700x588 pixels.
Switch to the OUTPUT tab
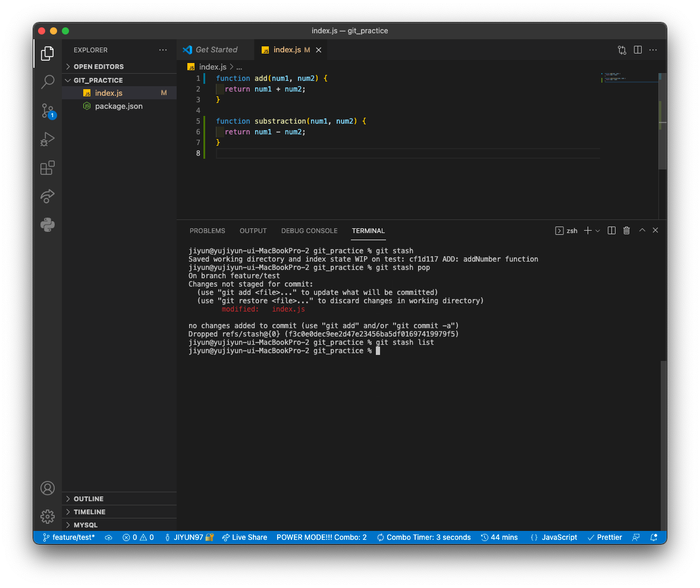[x=253, y=231]
